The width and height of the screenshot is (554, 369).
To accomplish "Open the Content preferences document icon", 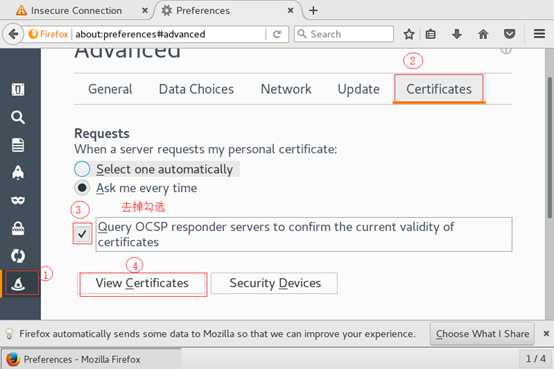I will pyautogui.click(x=18, y=145).
